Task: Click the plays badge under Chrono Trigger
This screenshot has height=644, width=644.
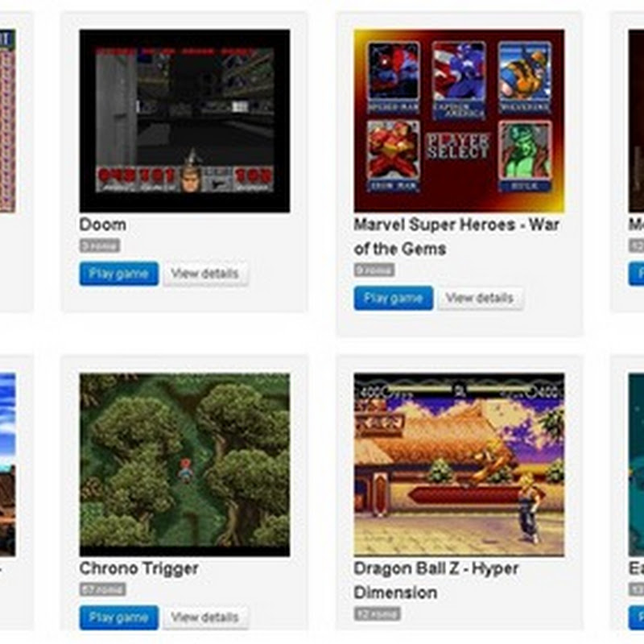Action: coord(103,589)
